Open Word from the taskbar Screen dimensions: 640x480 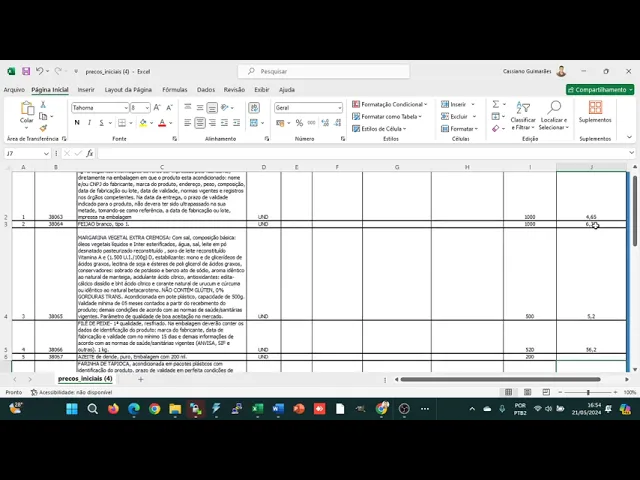(x=278, y=409)
